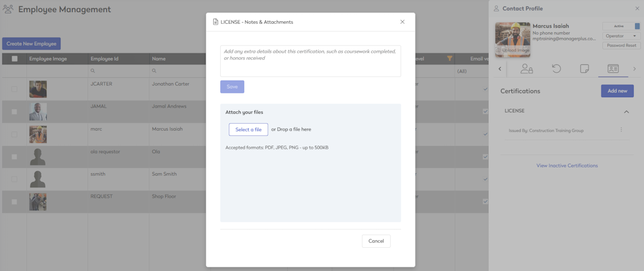Click into the certification notes text area

[310, 61]
